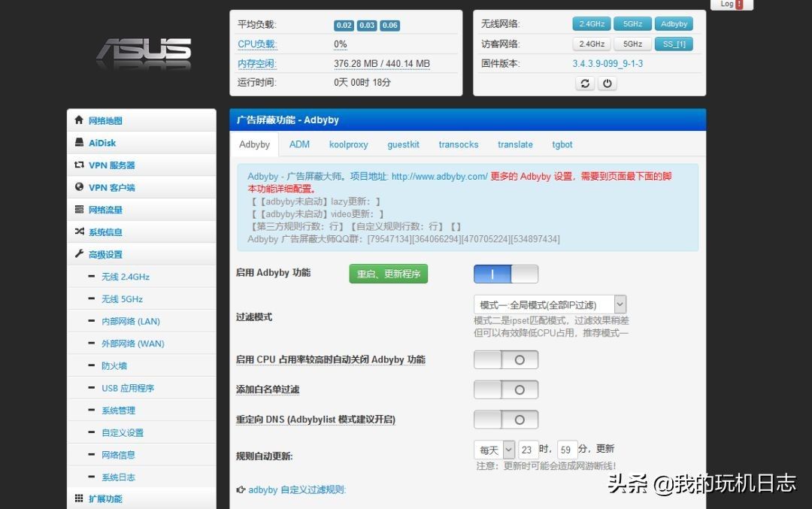812x509 pixels.
Task: Open USB 应用程序 menu item
Action: click(x=128, y=389)
